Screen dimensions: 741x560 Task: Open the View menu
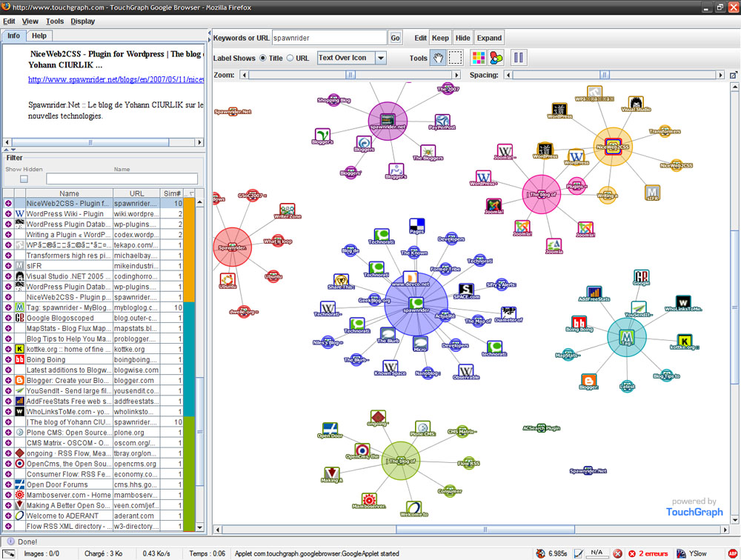pyautogui.click(x=30, y=21)
